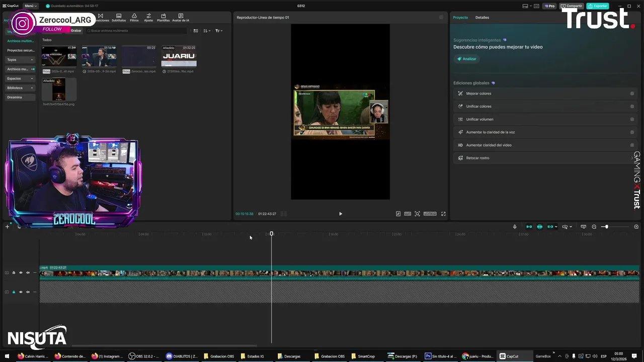Zoom out the timeline

pos(594,227)
